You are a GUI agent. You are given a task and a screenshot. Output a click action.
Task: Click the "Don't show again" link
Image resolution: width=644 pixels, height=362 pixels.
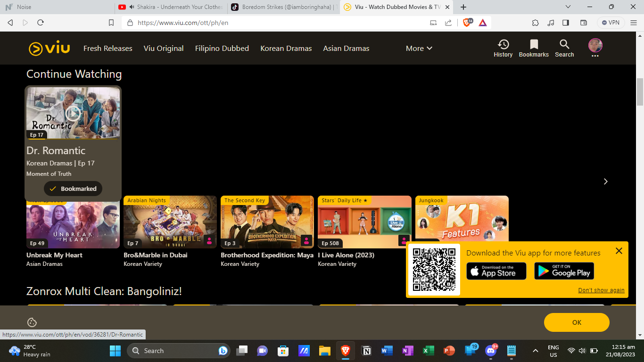602,290
